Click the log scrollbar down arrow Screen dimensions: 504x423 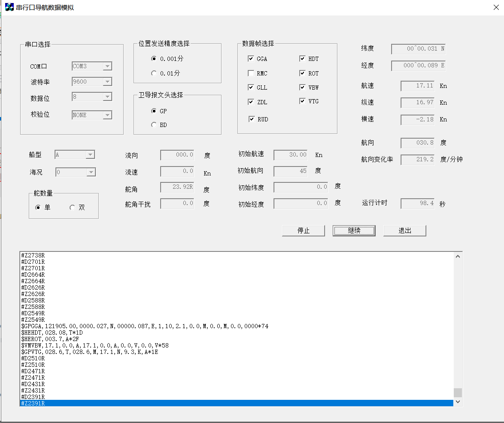tap(458, 401)
